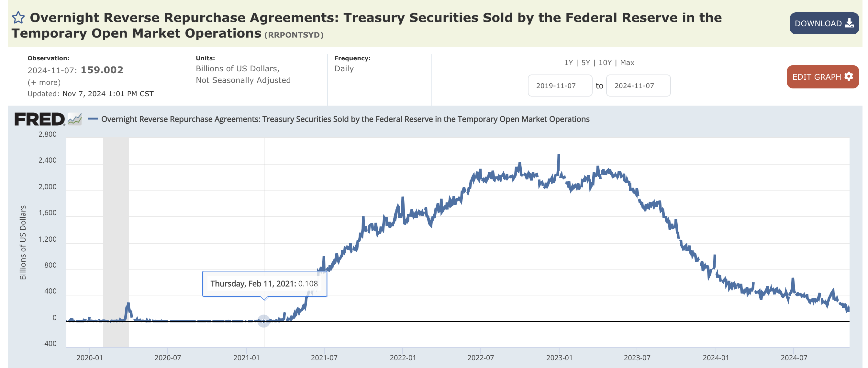868x368 pixels.
Task: Click the FRED logo
Action: point(39,120)
